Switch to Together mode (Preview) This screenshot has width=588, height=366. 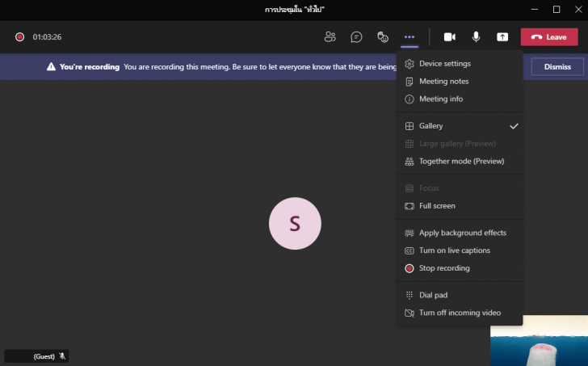460,161
